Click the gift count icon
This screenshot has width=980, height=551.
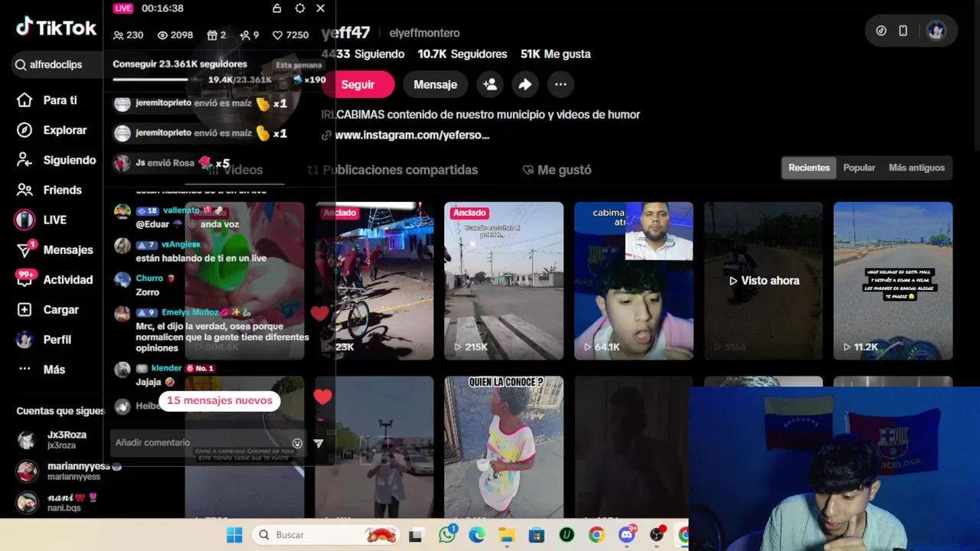[212, 35]
